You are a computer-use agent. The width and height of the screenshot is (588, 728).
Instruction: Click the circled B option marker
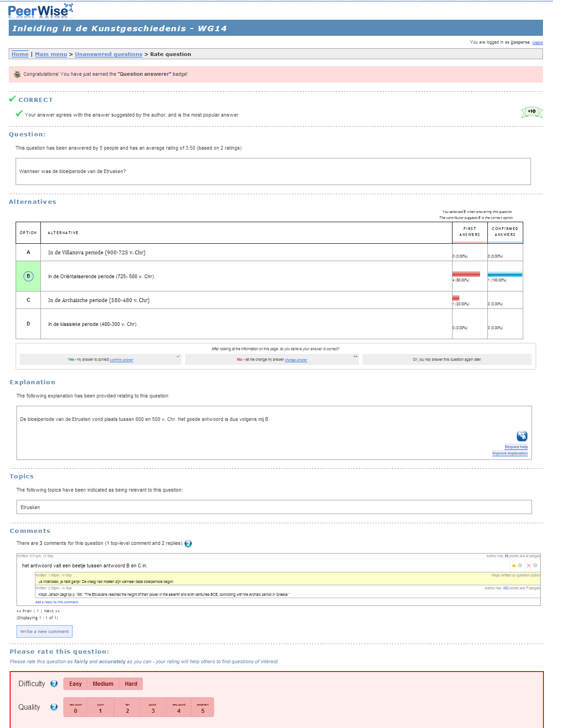[x=28, y=276]
